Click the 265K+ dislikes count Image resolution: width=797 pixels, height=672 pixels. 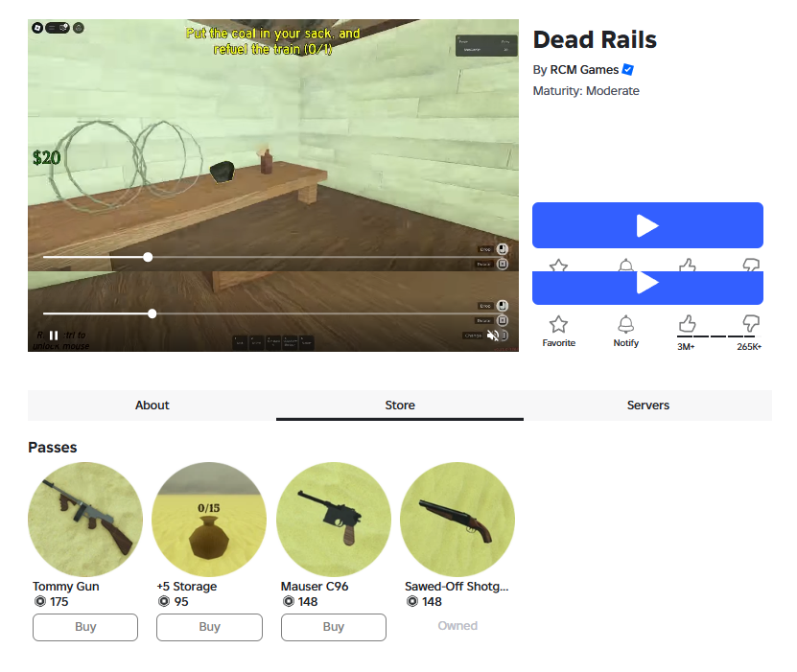coord(749,347)
